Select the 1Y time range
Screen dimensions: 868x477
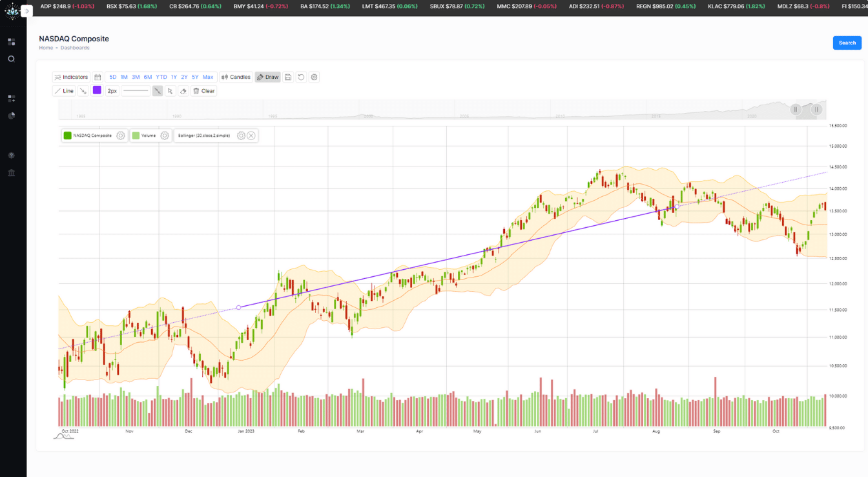(174, 77)
